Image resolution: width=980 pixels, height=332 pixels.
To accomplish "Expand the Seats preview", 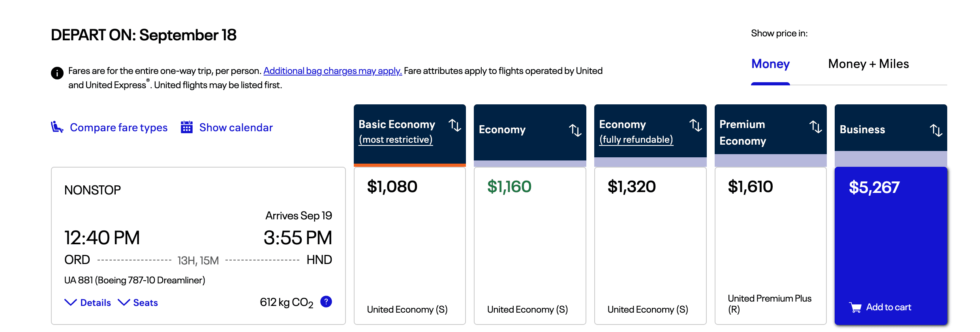I will [x=138, y=302].
